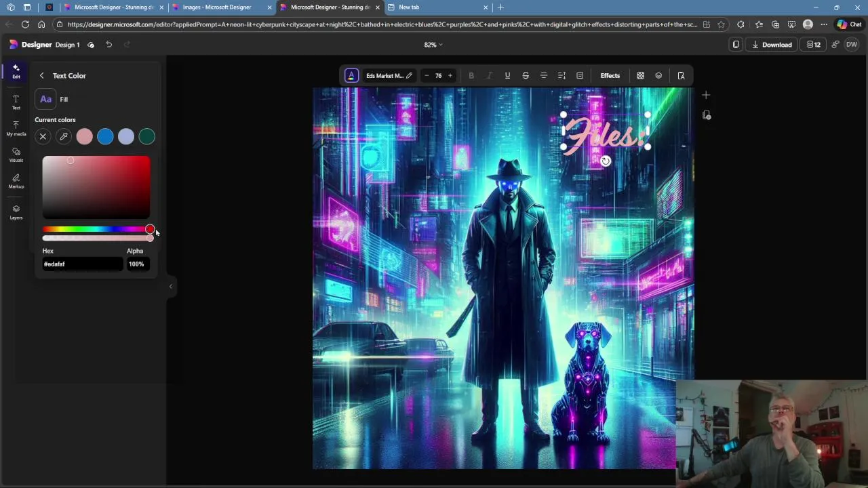
Task: Select the lavender current color swatch
Action: pos(126,137)
